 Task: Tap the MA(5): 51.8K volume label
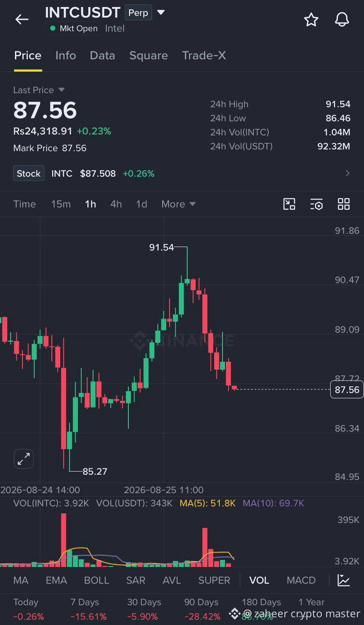[x=207, y=503]
